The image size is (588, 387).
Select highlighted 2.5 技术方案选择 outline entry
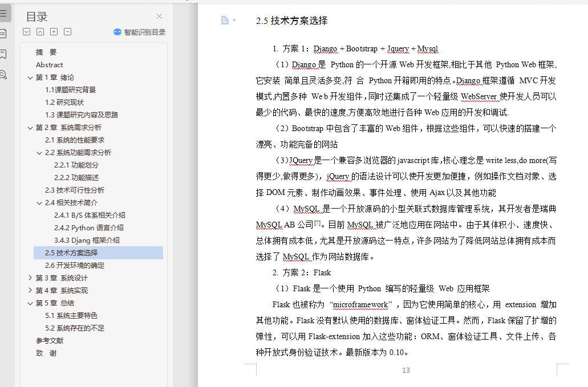point(98,253)
